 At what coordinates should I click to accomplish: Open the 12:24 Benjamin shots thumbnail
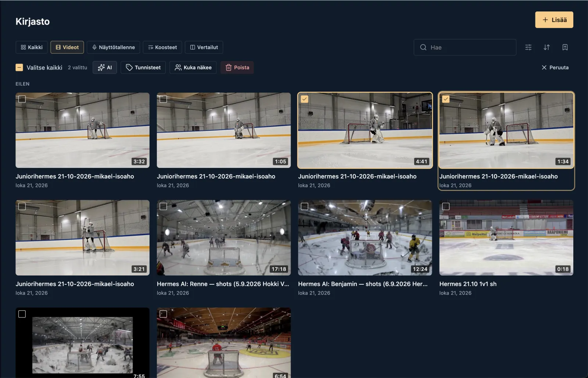click(365, 238)
